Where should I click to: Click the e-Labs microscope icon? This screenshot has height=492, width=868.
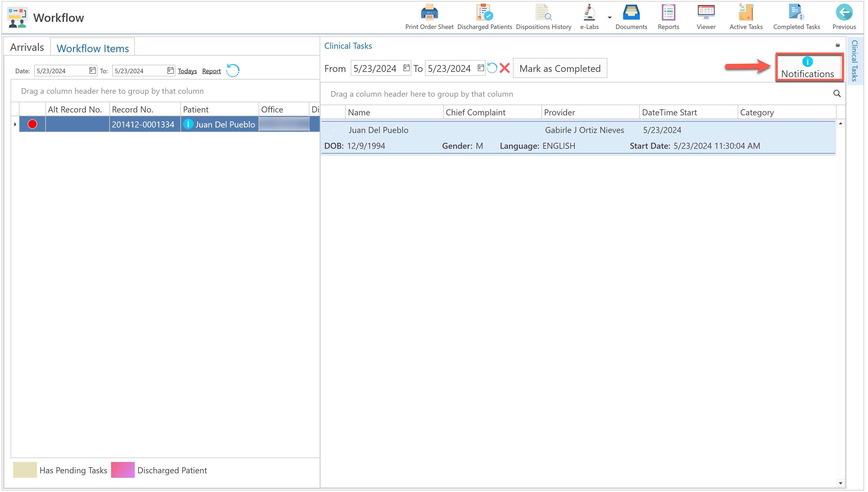pos(589,13)
